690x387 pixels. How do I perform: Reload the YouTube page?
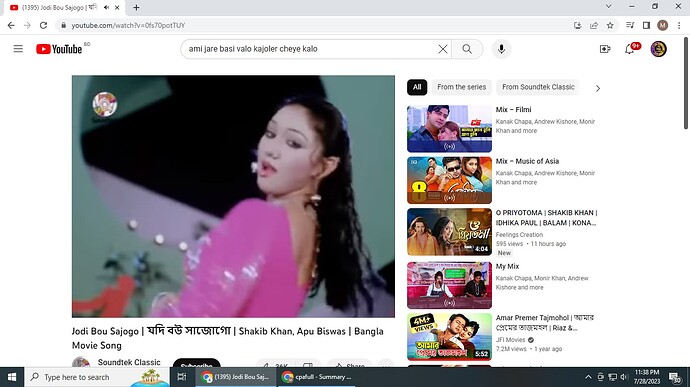tap(43, 26)
